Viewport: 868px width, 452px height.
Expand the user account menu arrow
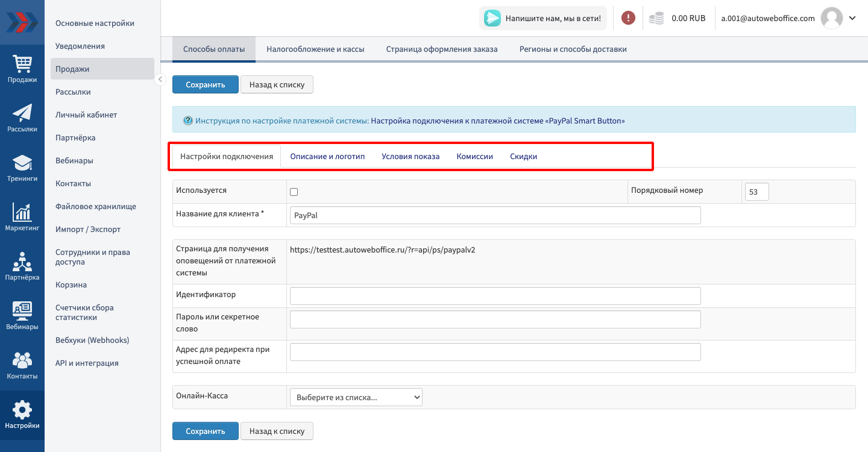tap(852, 18)
